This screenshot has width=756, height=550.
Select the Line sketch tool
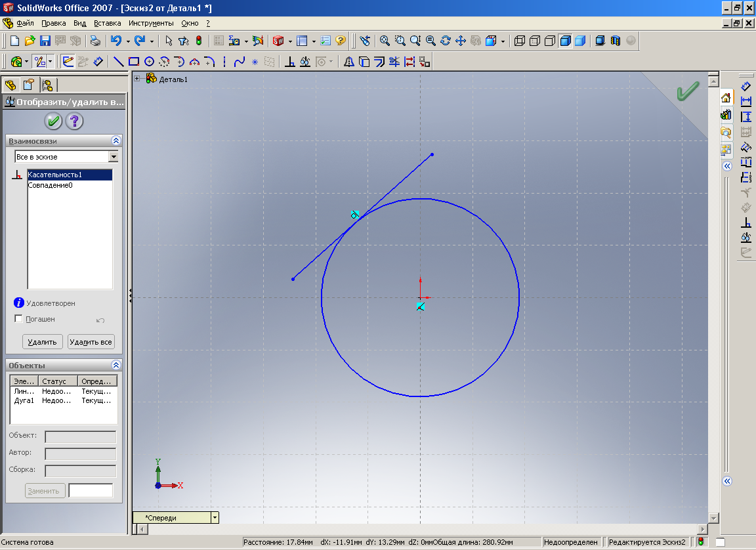coord(119,62)
